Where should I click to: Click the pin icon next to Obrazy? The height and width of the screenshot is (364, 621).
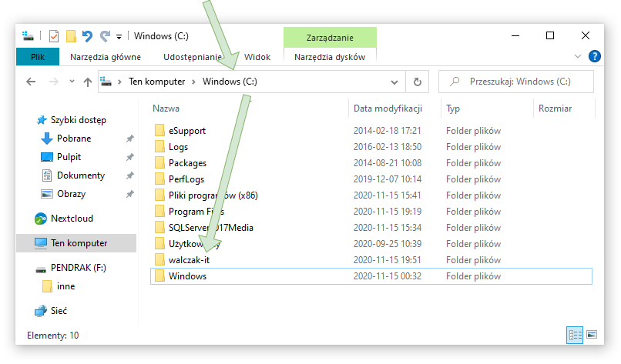[129, 194]
